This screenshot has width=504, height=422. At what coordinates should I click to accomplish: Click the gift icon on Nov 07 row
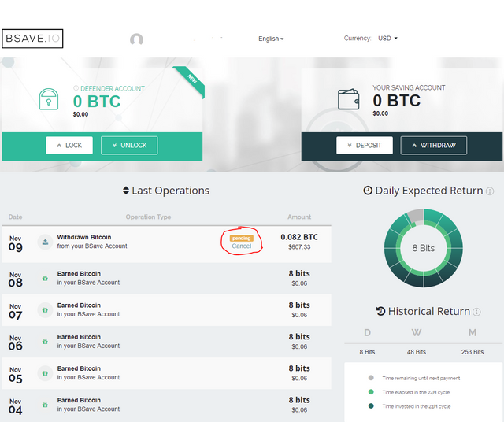[45, 310]
